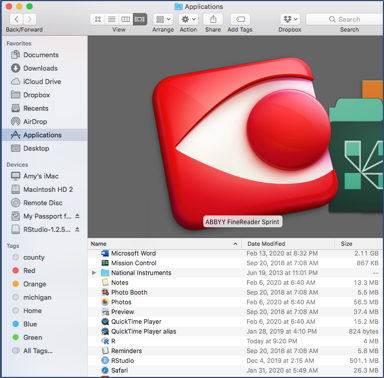The height and width of the screenshot is (378, 384).
Task: Eject the RStudio-1.2.5 disk image
Action: (77, 229)
